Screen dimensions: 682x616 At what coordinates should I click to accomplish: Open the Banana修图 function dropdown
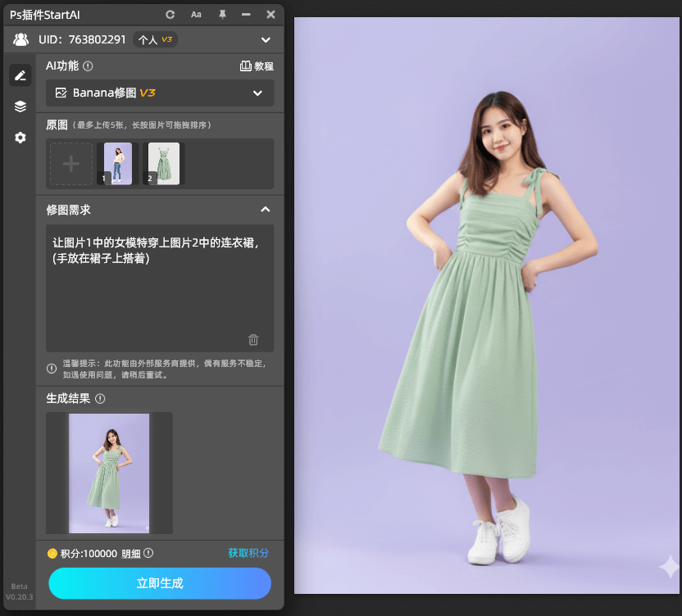coord(160,93)
